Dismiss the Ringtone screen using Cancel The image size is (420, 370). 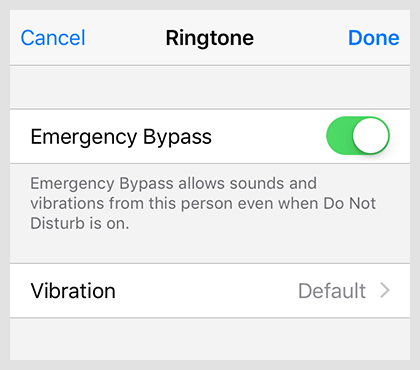(x=53, y=38)
